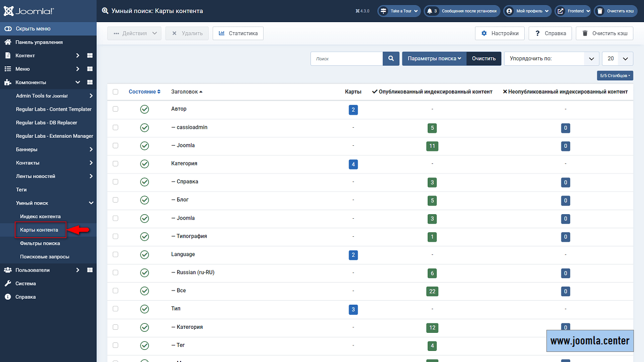Click published status icon for Категория row

click(144, 163)
